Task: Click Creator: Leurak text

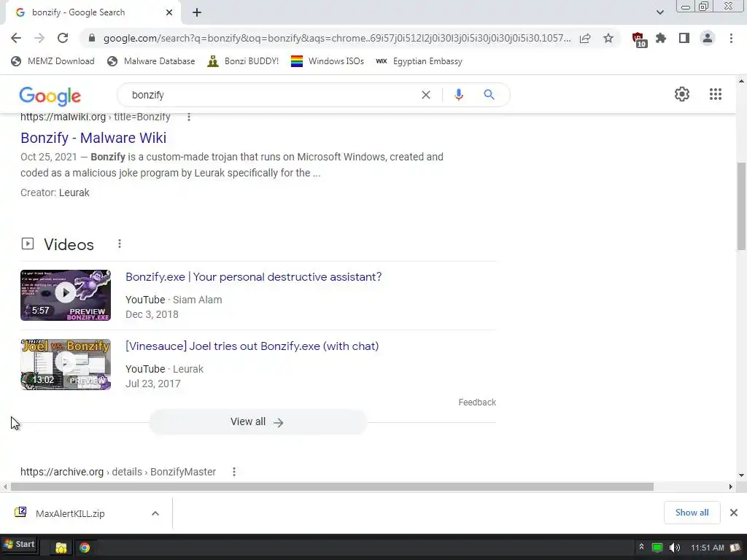Action: (x=55, y=192)
